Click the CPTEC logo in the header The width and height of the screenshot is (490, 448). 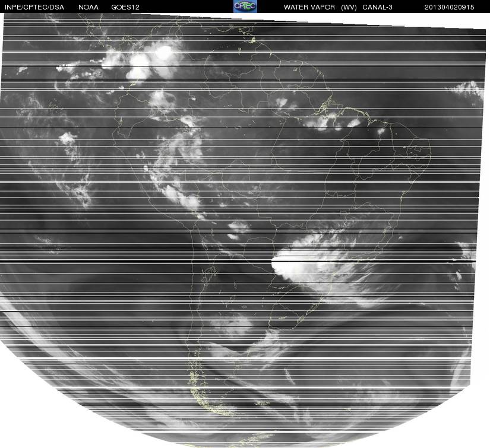point(245,7)
